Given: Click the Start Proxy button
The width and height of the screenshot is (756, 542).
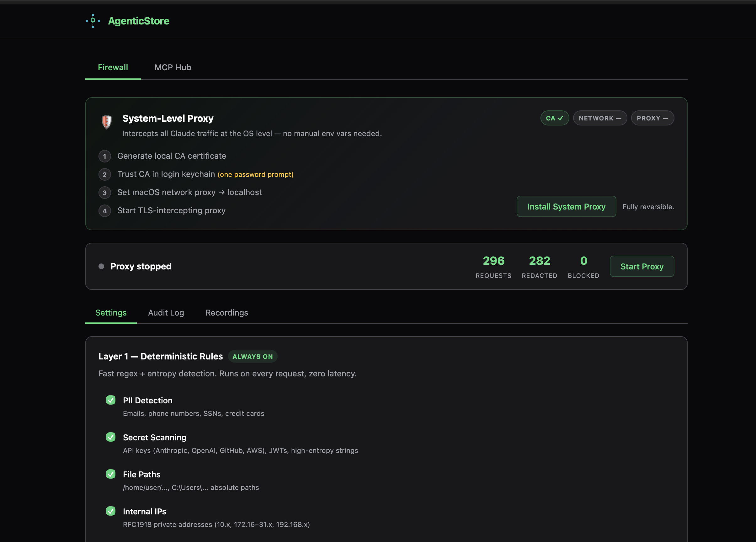Looking at the screenshot, I should pos(642,266).
